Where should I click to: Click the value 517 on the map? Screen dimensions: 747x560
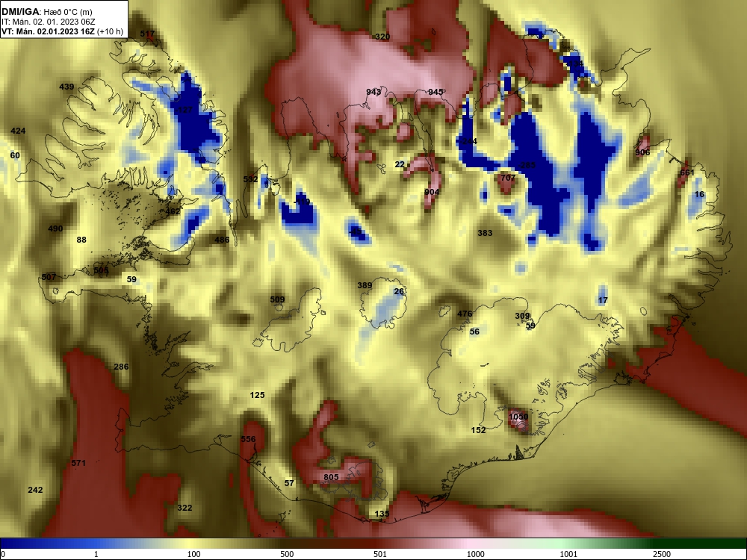(x=147, y=34)
